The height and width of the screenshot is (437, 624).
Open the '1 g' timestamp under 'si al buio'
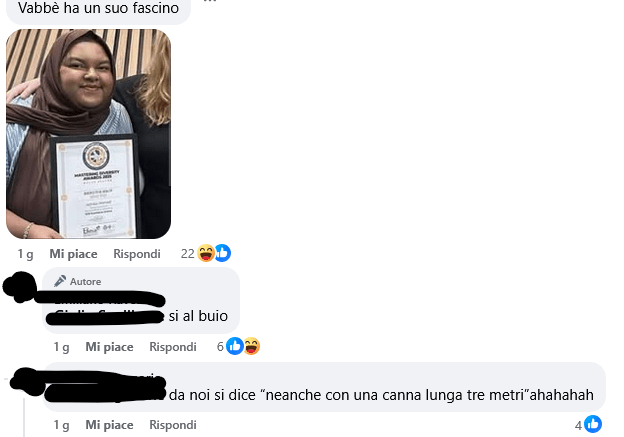[61, 347]
